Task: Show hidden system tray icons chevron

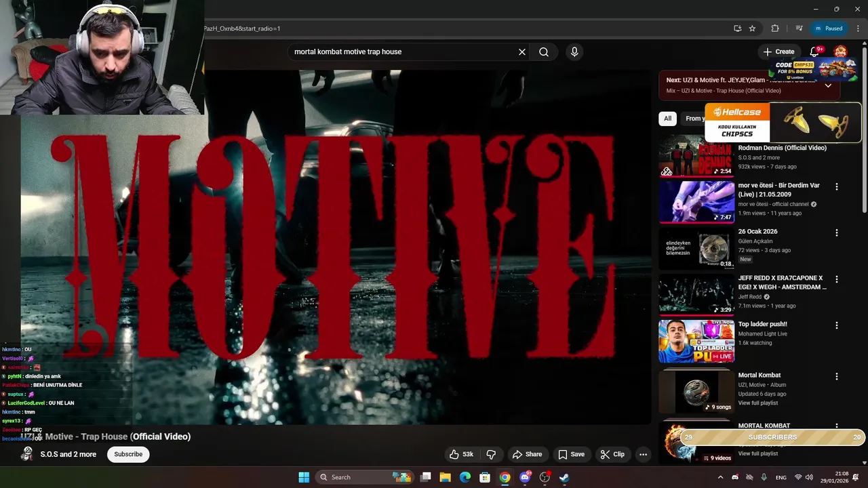Action: (720, 477)
